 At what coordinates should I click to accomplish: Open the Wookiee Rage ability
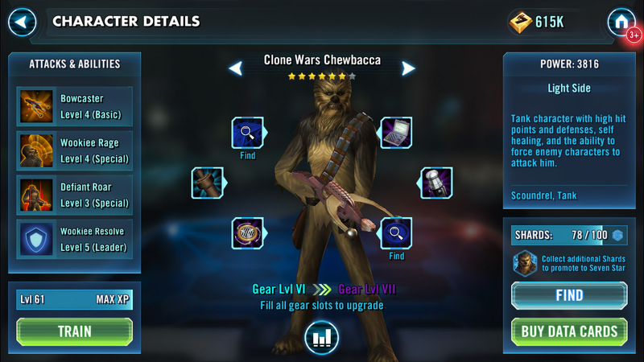[74, 150]
